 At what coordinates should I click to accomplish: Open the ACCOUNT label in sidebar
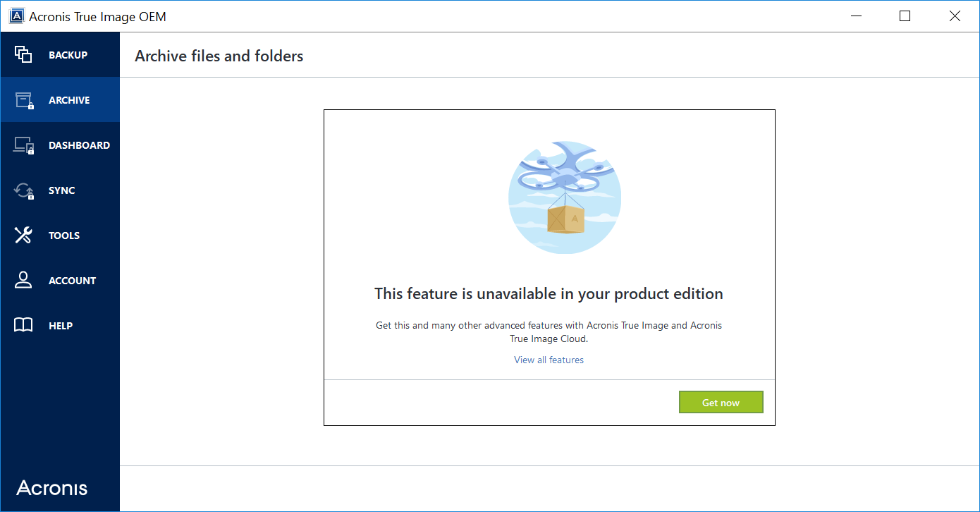[x=72, y=281]
